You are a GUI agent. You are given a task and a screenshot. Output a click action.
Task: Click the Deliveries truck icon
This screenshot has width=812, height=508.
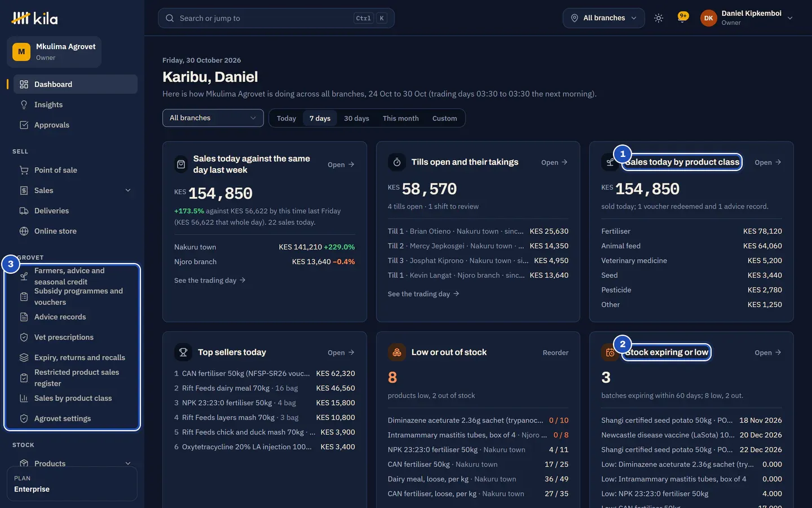point(24,211)
